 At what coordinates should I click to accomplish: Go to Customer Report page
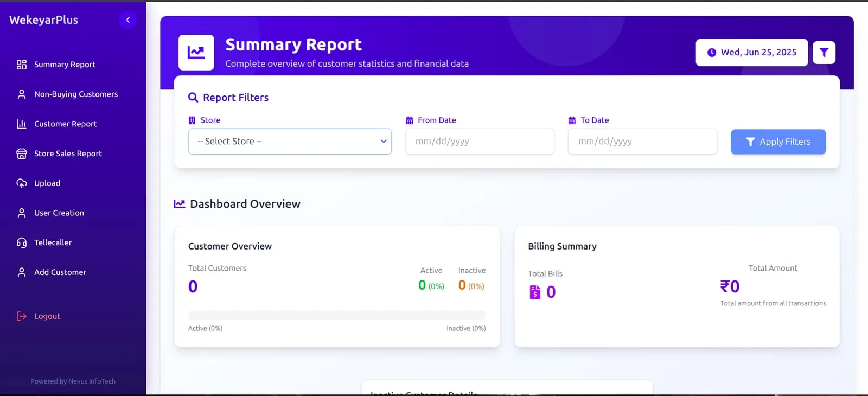coord(66,124)
